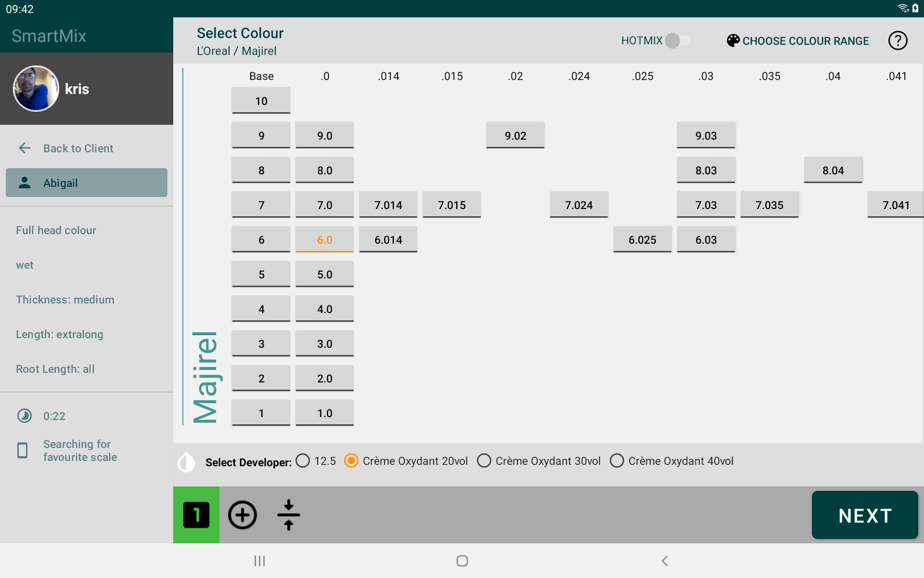Tap the back arrow beside Back to Client
The height and width of the screenshot is (578, 924).
coord(25,148)
